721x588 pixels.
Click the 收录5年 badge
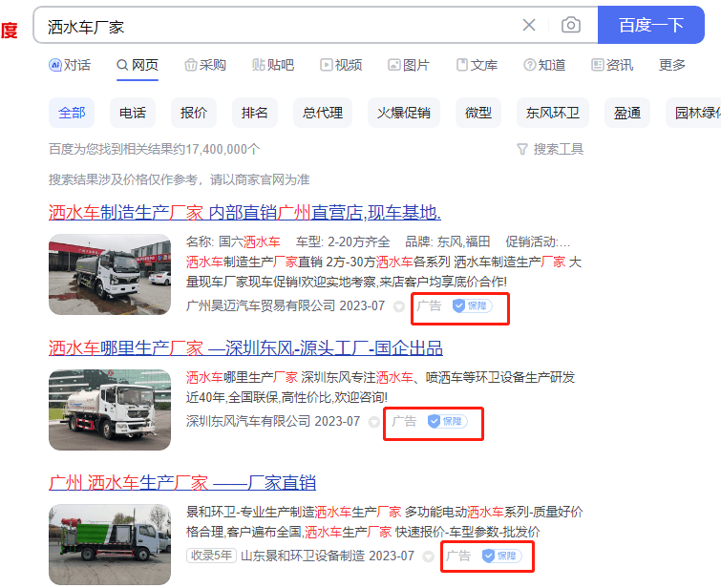(211, 556)
